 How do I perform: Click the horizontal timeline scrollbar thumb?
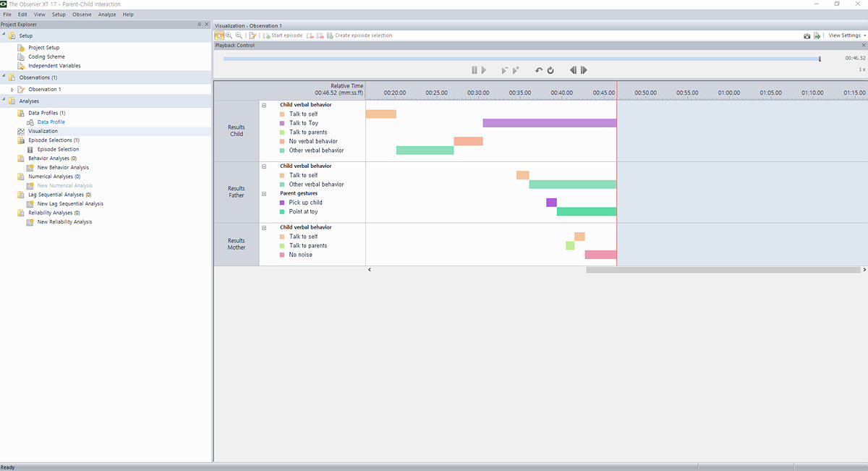coord(723,270)
